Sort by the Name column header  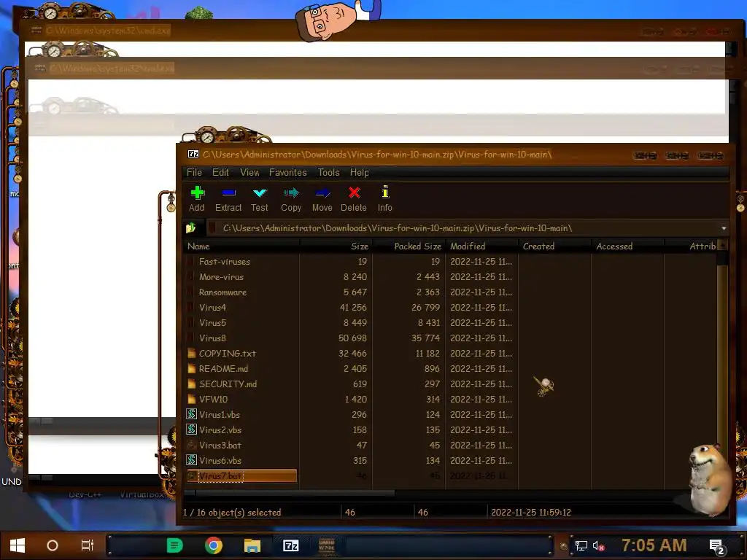tap(241, 246)
